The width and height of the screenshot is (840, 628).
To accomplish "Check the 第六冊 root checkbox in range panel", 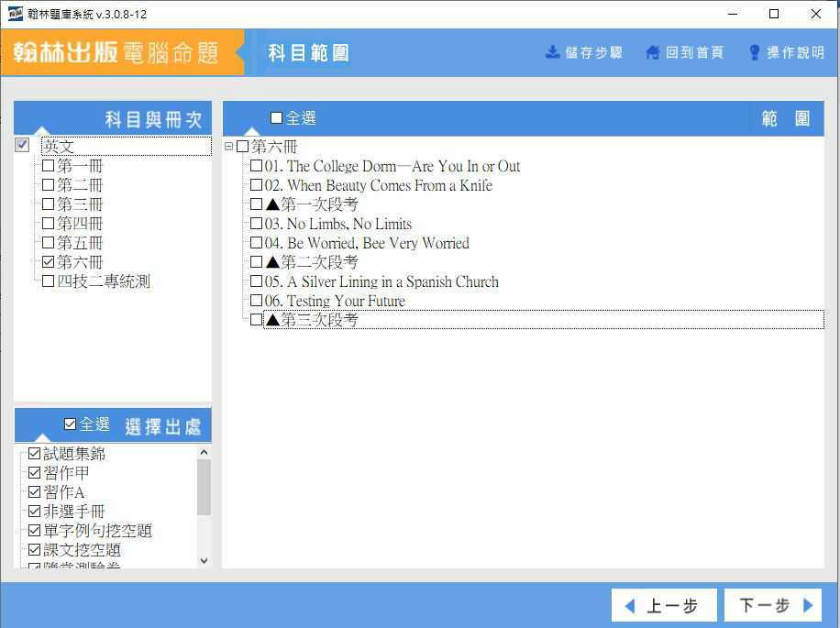I will [x=243, y=146].
